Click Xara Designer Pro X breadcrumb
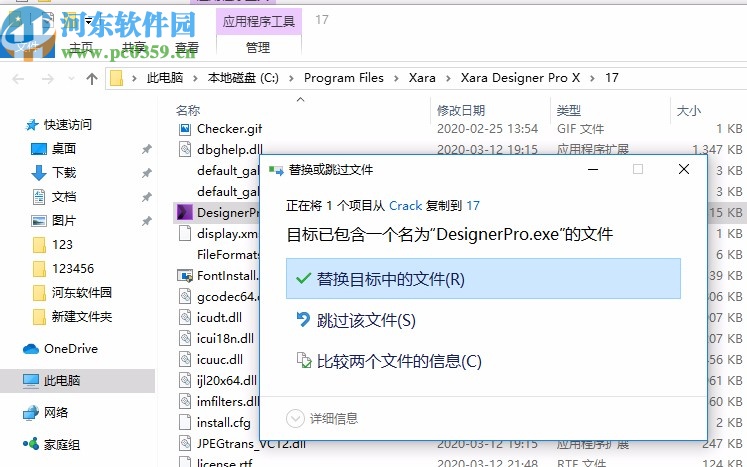 click(520, 78)
